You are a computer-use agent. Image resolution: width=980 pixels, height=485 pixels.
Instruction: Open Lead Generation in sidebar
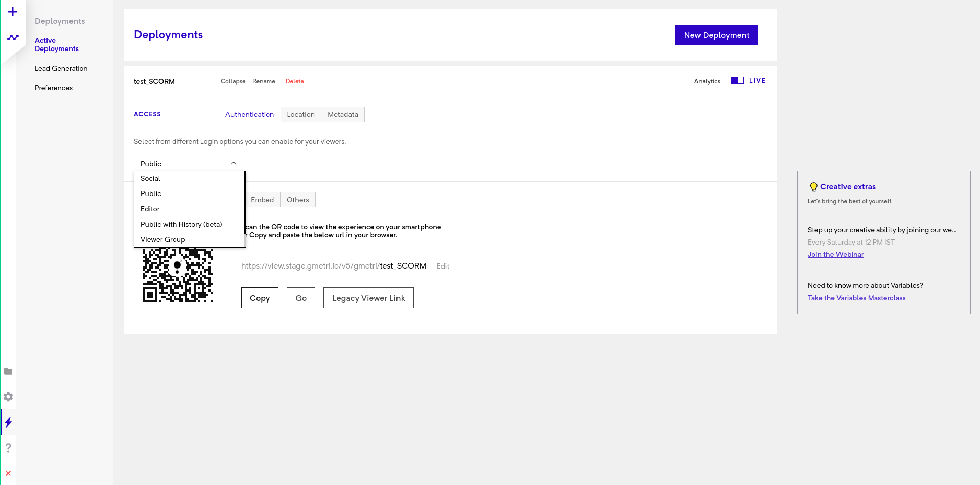coord(61,68)
